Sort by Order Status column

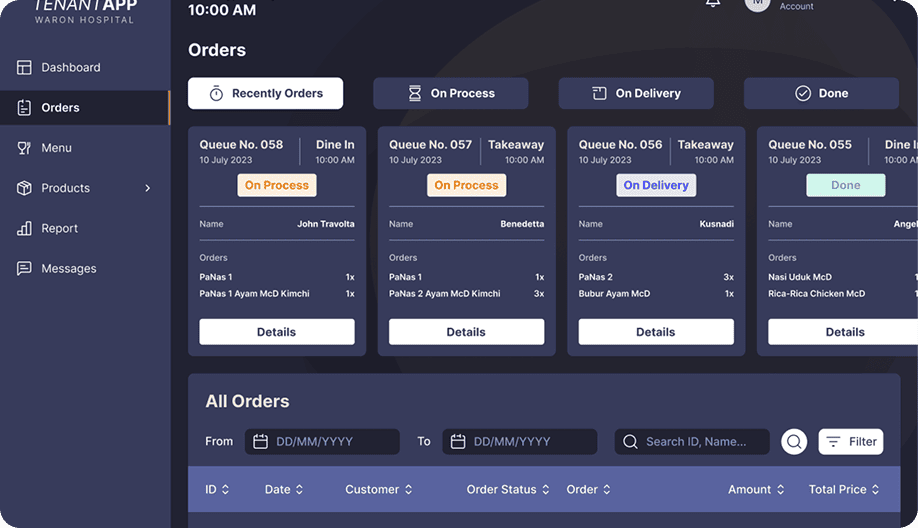(508, 490)
